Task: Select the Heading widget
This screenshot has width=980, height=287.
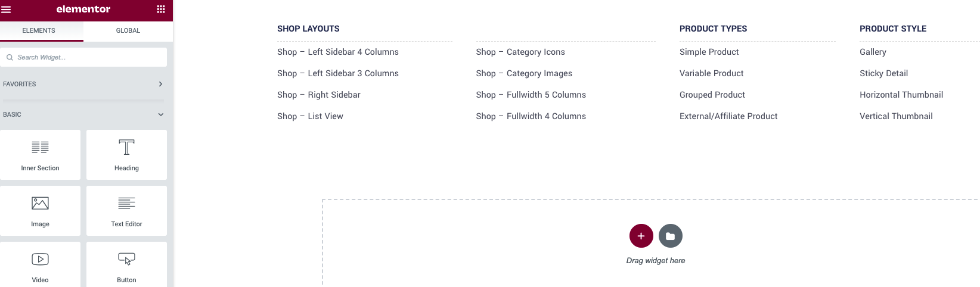Action: (x=126, y=155)
